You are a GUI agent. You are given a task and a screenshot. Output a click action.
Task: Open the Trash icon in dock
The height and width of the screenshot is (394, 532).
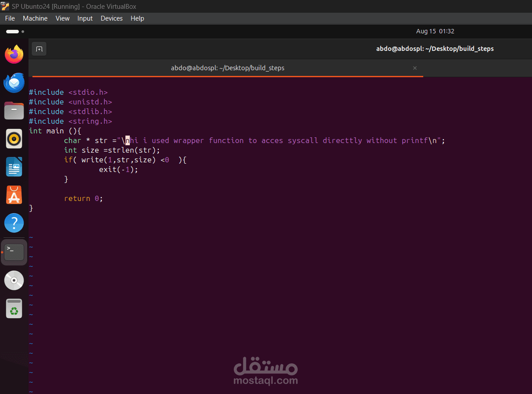click(14, 308)
